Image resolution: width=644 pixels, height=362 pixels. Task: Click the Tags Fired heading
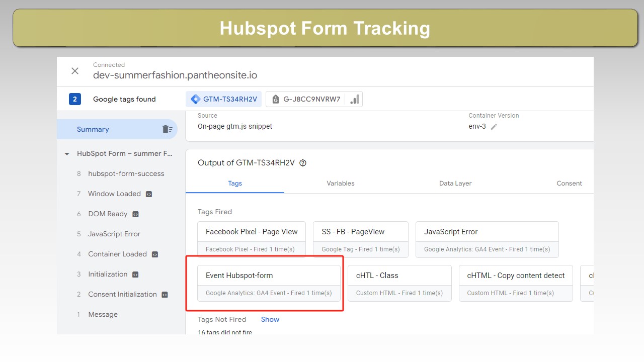(x=215, y=212)
